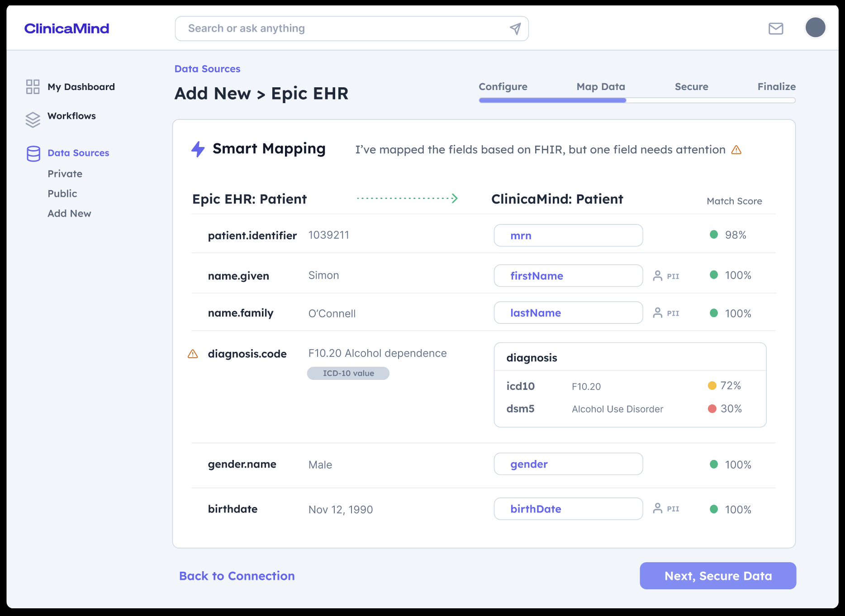The height and width of the screenshot is (616, 845).
Task: Click the green match dot for gender
Action: click(x=714, y=464)
